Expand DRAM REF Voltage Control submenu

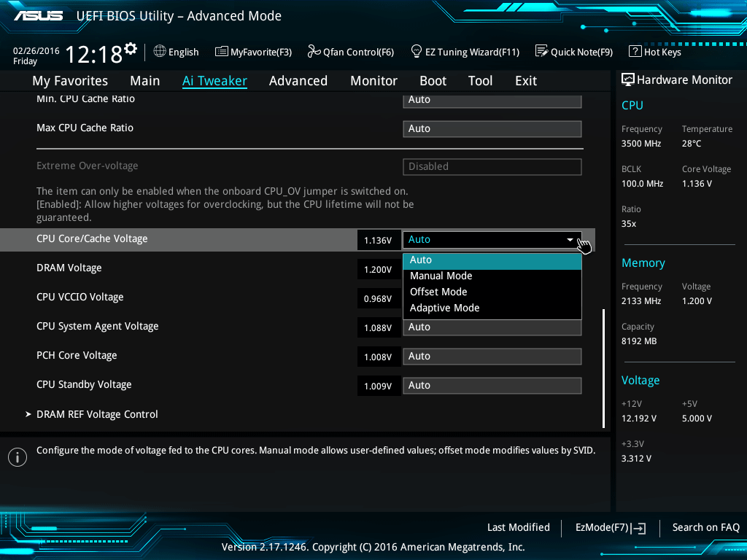[x=97, y=414]
